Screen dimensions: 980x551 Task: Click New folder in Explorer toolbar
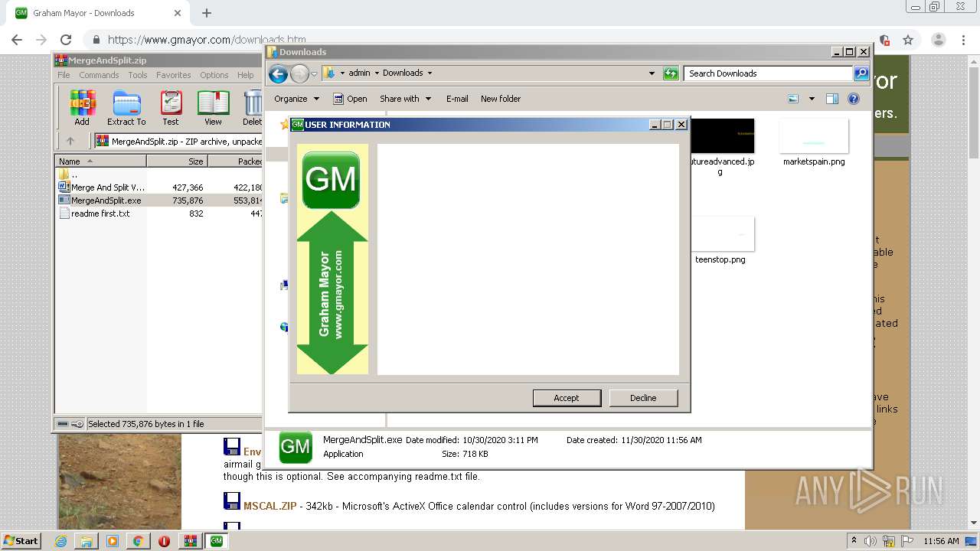(501, 99)
